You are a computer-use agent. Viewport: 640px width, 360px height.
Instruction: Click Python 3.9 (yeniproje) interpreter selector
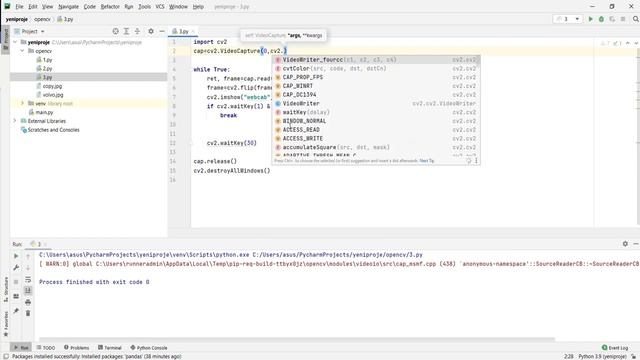tap(602, 356)
